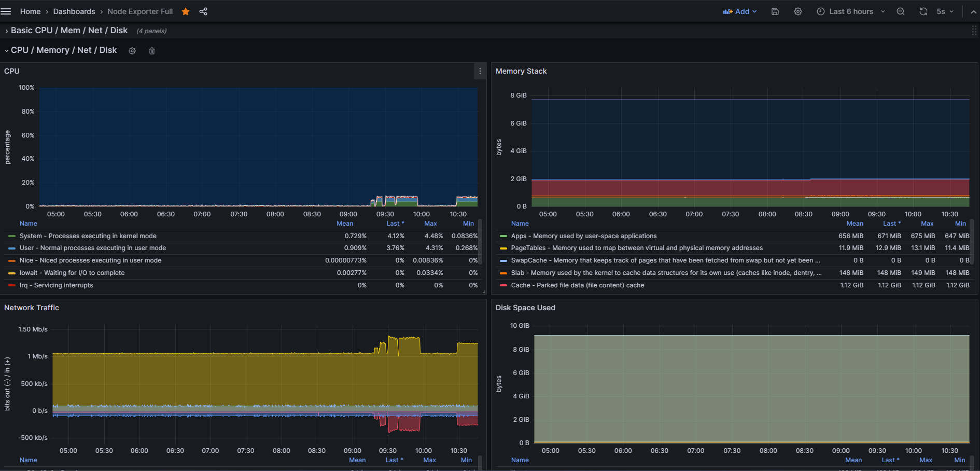This screenshot has width=980, height=471.
Task: Toggle the System kernel mode series in the CPU legend
Action: pos(88,236)
